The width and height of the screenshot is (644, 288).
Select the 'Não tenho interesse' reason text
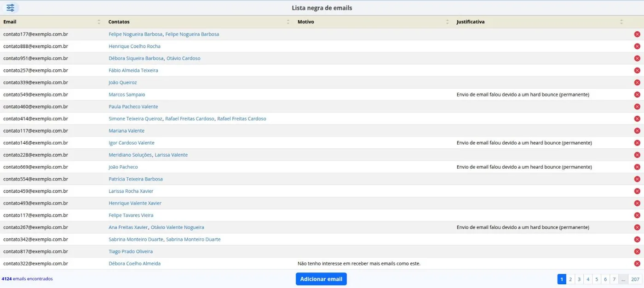tap(359, 264)
